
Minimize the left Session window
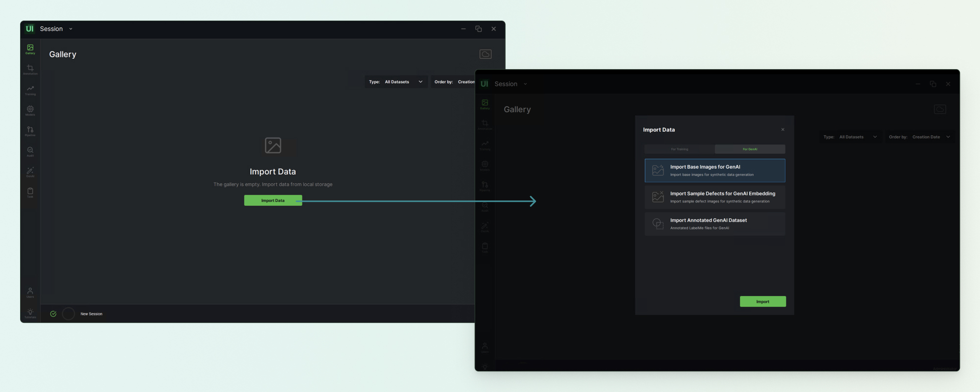pyautogui.click(x=464, y=29)
